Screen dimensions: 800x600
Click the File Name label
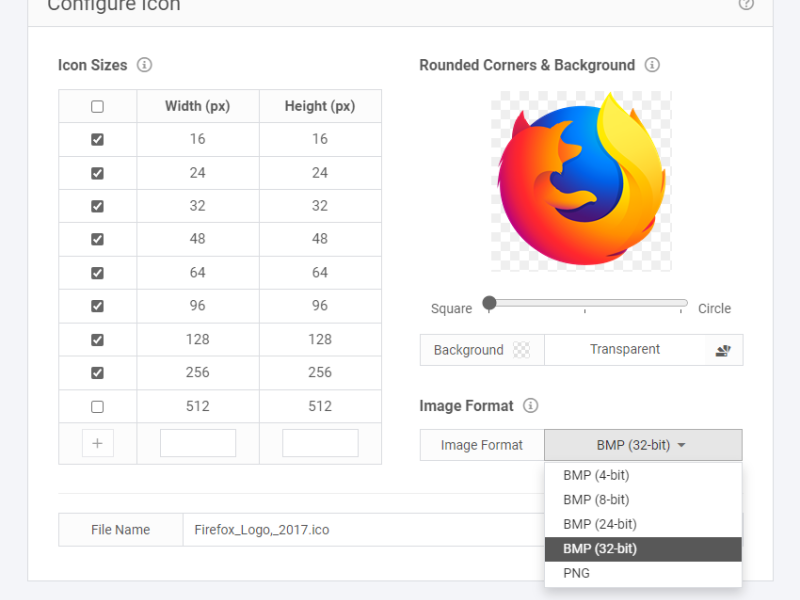coord(120,530)
